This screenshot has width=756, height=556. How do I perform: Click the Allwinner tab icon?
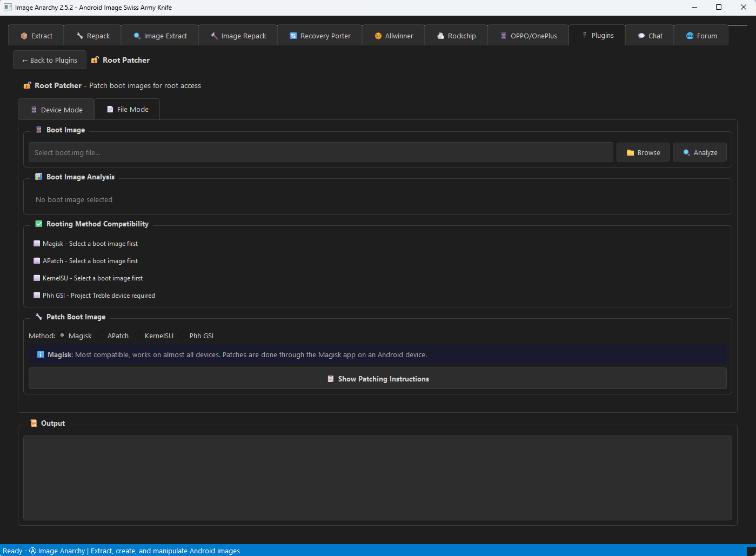tap(378, 36)
